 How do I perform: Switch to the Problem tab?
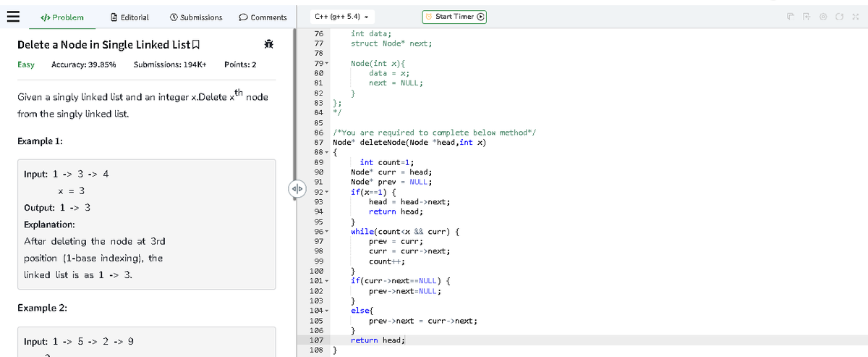pos(61,17)
